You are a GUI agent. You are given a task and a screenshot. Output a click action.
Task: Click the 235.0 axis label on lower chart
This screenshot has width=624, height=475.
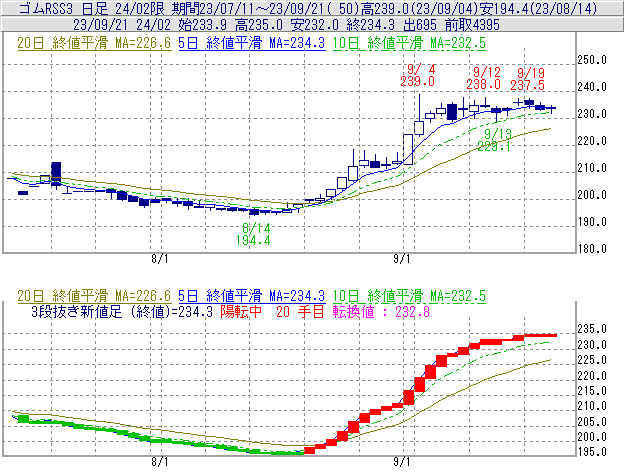[592, 329]
